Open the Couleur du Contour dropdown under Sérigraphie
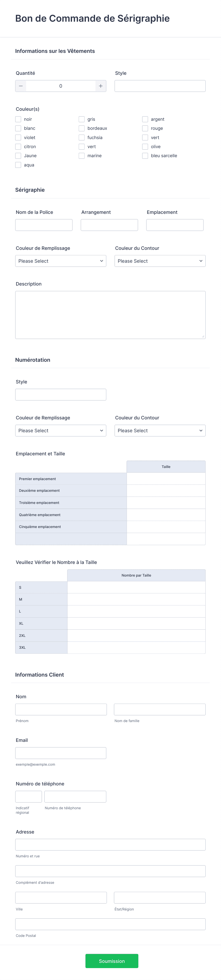 [160, 261]
